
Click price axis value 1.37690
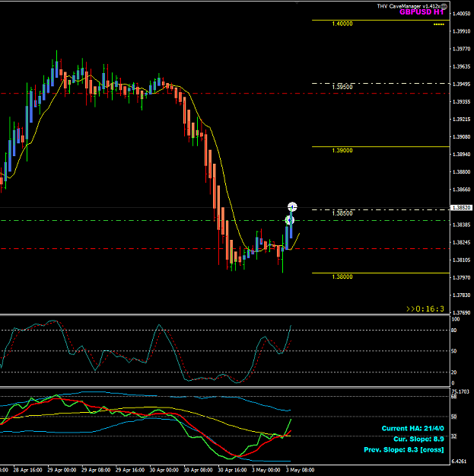coord(461,312)
